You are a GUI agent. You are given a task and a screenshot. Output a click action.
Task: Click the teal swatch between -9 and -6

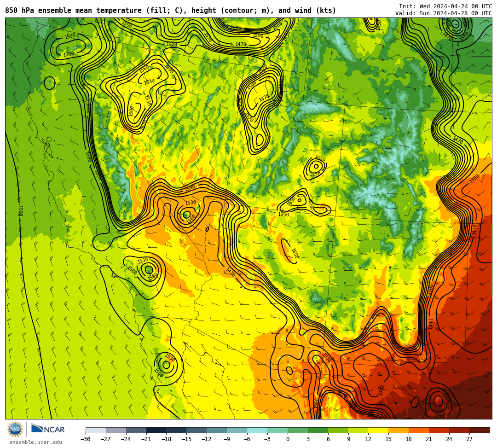[237, 430]
